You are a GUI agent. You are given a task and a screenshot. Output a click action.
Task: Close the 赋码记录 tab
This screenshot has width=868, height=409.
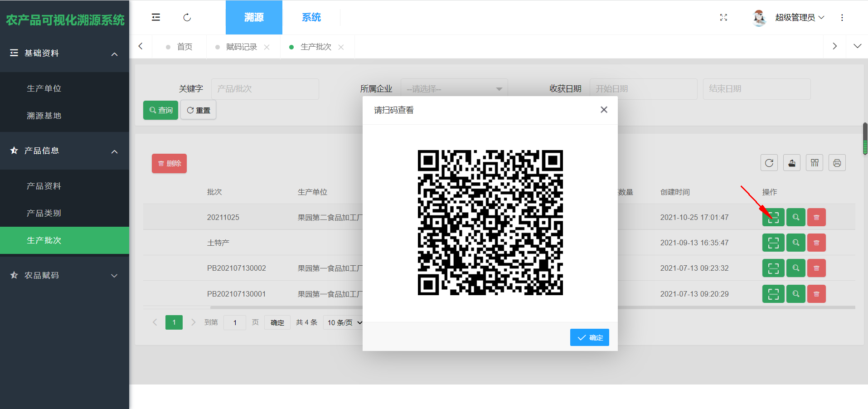point(267,47)
